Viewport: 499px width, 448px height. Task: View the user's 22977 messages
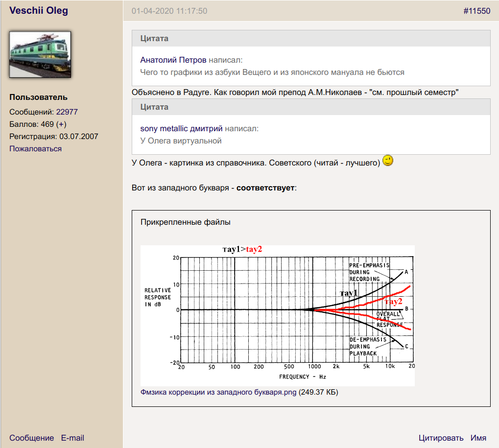click(x=67, y=112)
